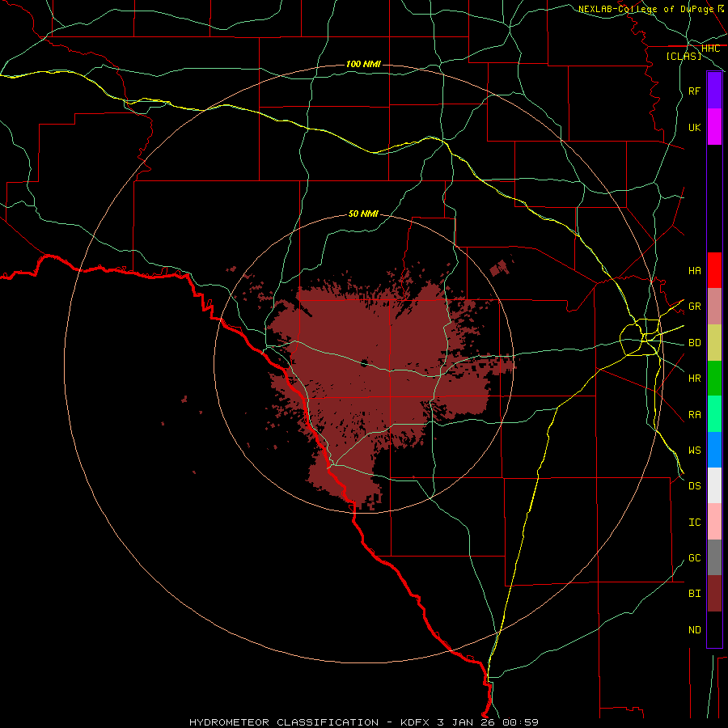This screenshot has height=728, width=728.
Task: Click the KDFX station identifier in caption
Action: 416,722
